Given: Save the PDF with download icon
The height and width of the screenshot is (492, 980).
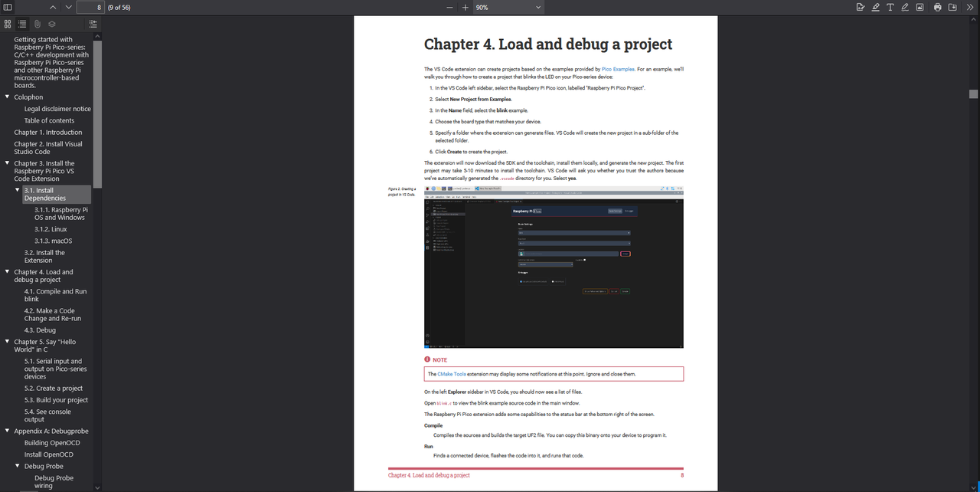Looking at the screenshot, I should [x=952, y=7].
